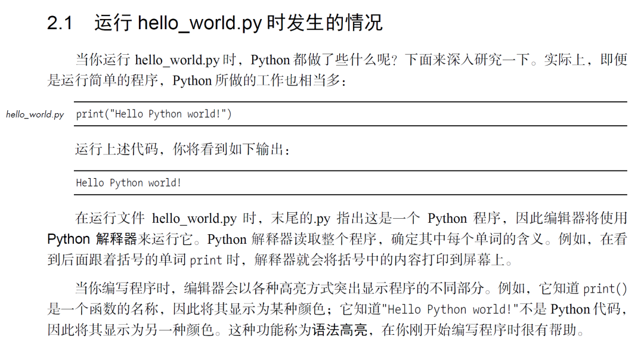Viewport: 644px width, 351px height.
Task: Click the phrase 到后面跟着括号的单词
Action: point(117,260)
